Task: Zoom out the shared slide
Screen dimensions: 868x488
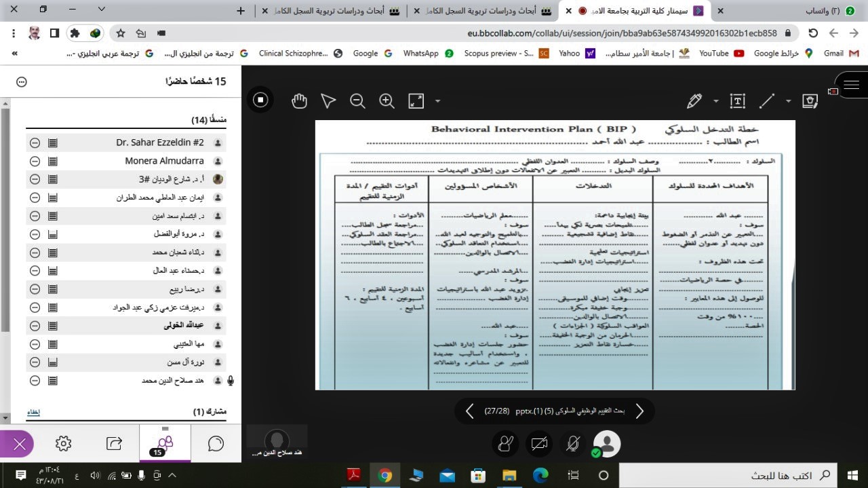Action: click(x=357, y=101)
